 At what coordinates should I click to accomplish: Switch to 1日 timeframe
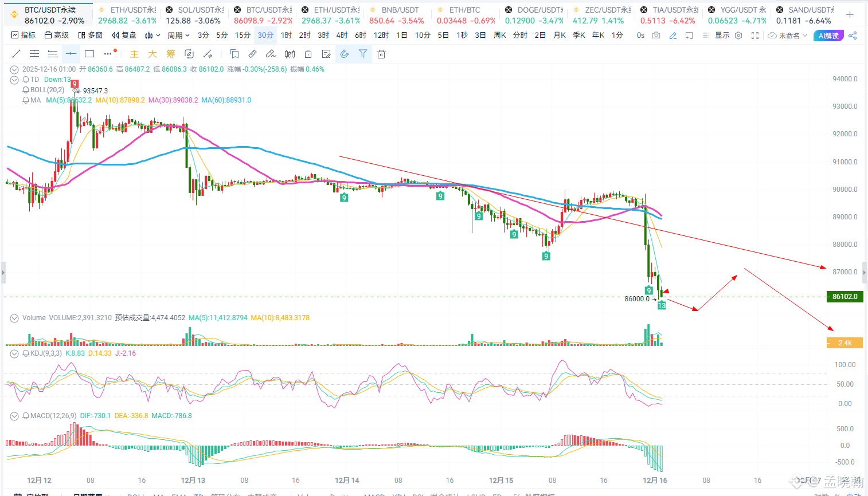pyautogui.click(x=402, y=36)
